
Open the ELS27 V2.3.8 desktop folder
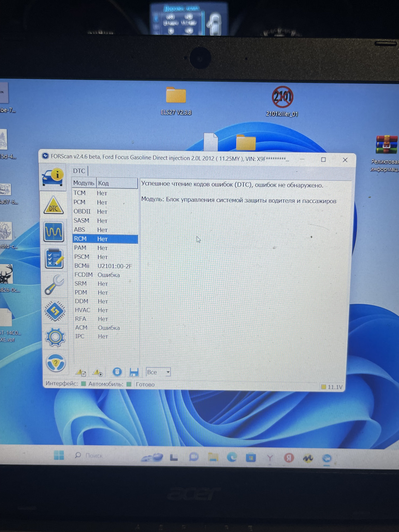coord(176,101)
